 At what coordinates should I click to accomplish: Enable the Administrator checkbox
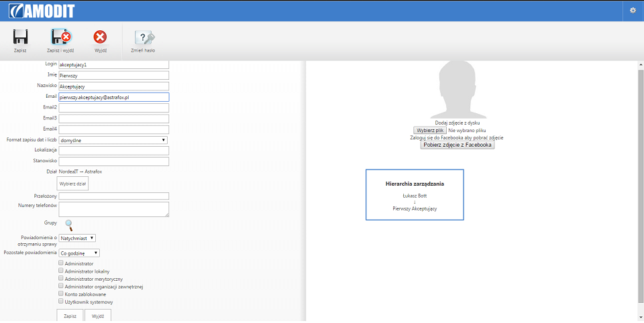[61, 263]
